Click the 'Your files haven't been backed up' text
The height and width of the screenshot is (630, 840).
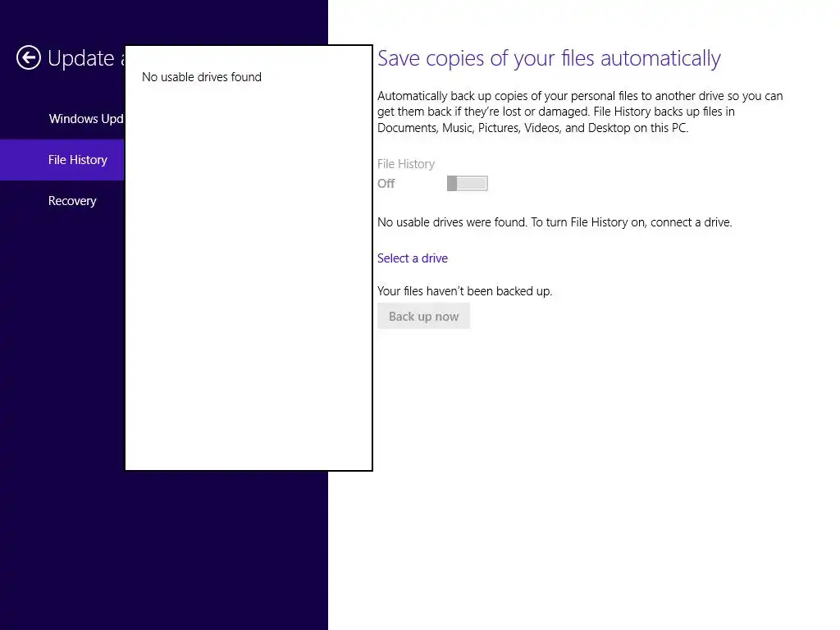click(x=464, y=291)
